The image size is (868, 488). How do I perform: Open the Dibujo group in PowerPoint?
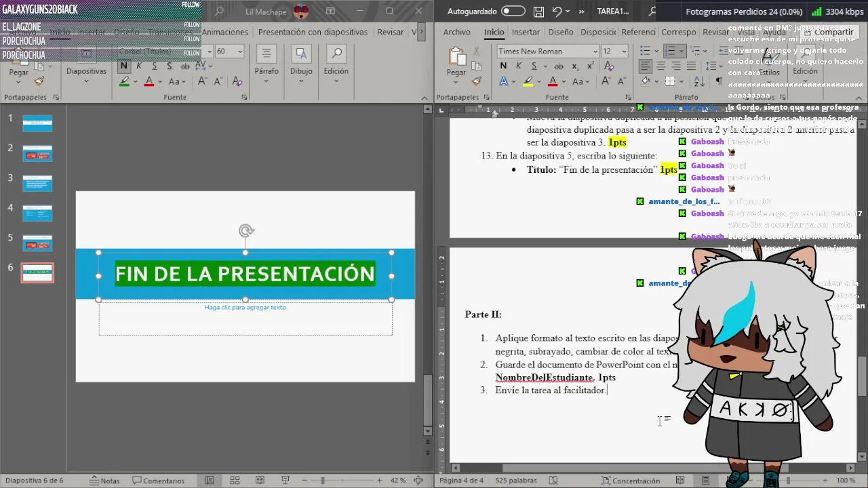301,65
